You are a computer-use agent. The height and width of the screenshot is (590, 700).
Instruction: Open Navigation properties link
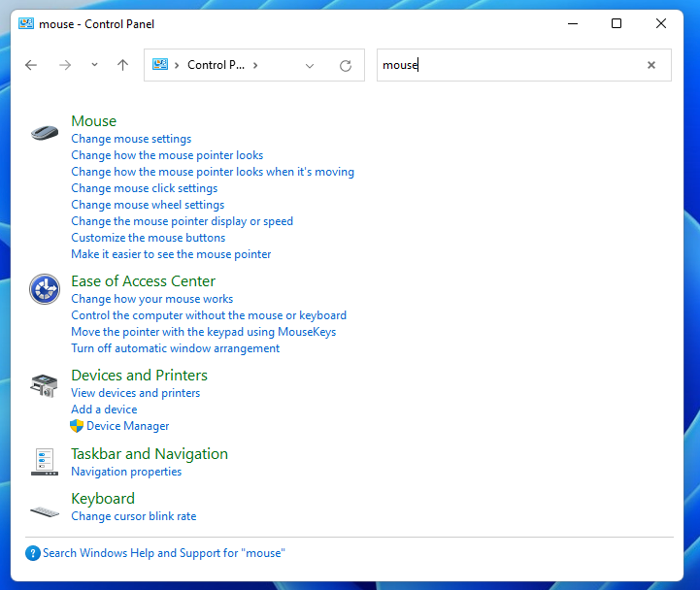(126, 472)
